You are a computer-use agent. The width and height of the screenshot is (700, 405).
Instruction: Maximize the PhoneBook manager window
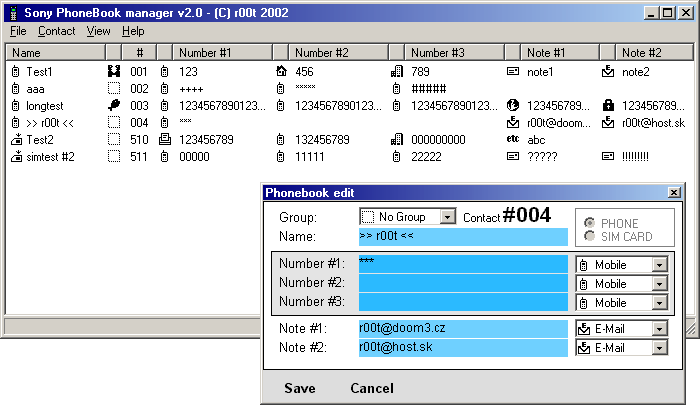pyautogui.click(x=668, y=13)
